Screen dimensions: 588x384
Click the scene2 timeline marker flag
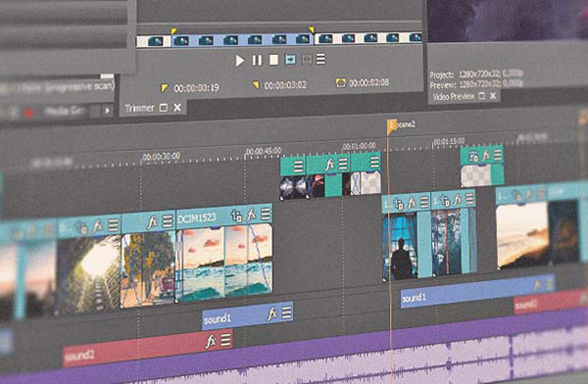click(x=391, y=126)
